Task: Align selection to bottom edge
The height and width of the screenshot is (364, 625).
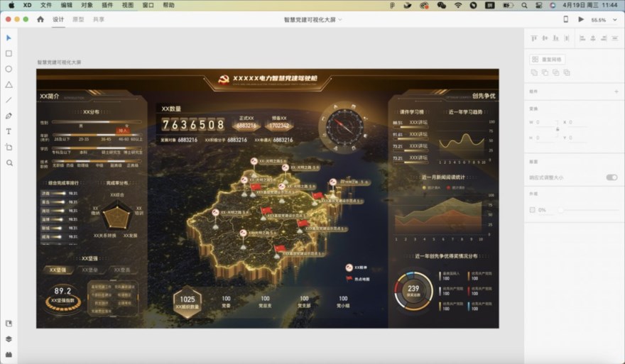Action: (555, 38)
